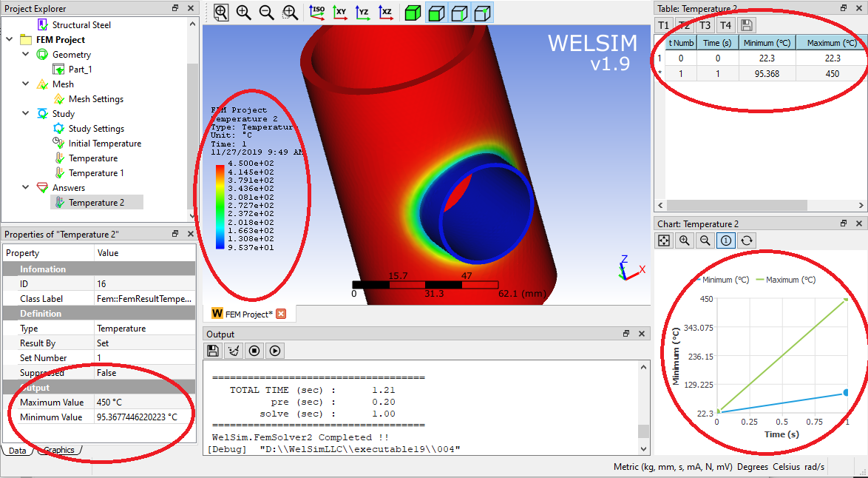Select Initial Temperature in the tree
The height and width of the screenshot is (478, 868).
pyautogui.click(x=105, y=143)
